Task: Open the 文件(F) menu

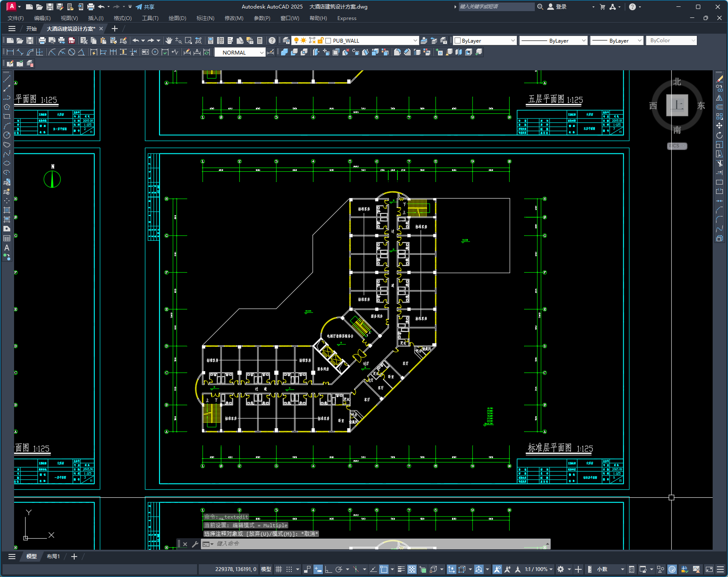Action: (16, 18)
